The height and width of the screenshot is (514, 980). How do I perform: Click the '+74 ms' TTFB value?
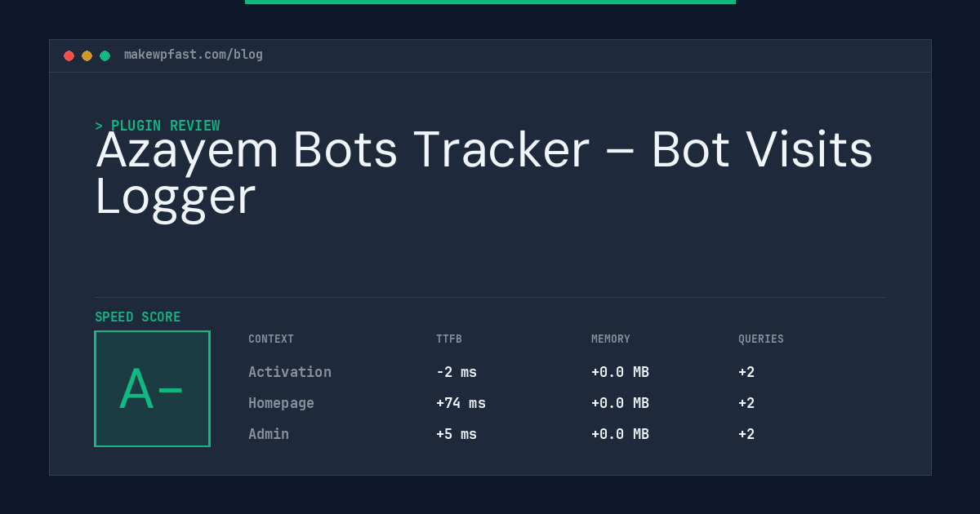pos(461,403)
